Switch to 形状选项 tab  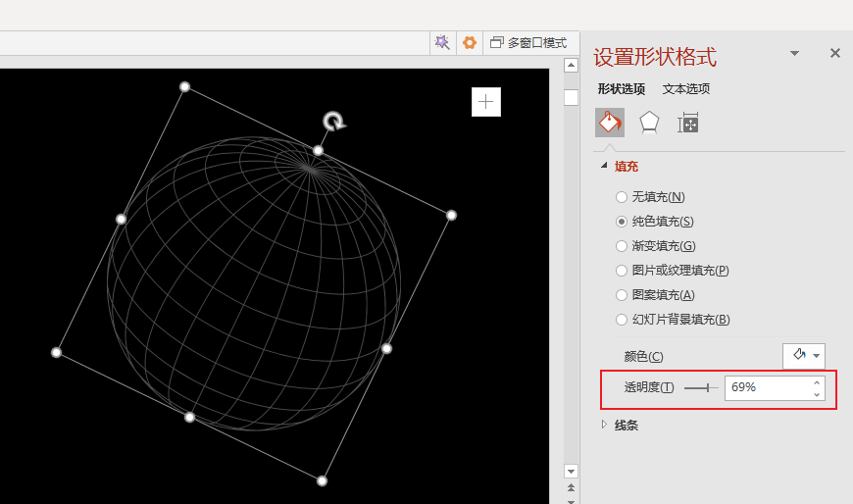point(622,88)
